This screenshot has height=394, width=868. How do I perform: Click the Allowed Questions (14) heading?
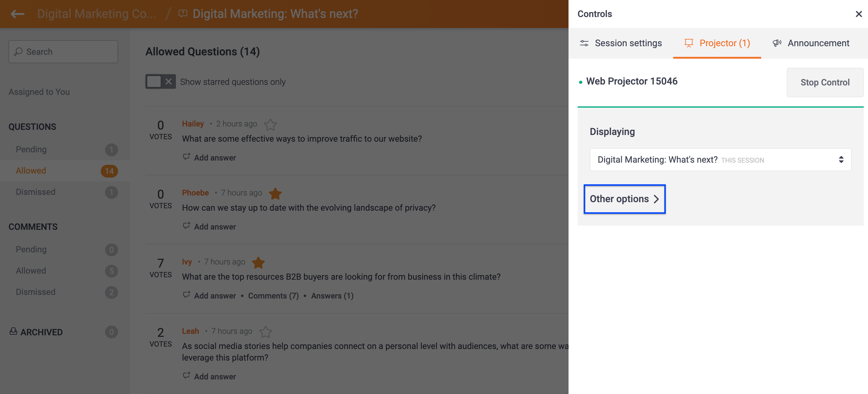(x=202, y=52)
